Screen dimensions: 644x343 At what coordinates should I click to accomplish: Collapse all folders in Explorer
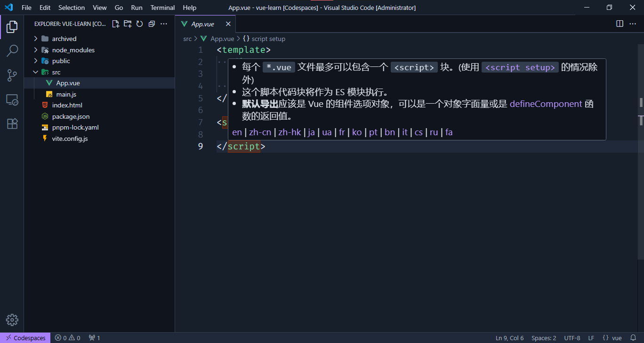pos(152,24)
